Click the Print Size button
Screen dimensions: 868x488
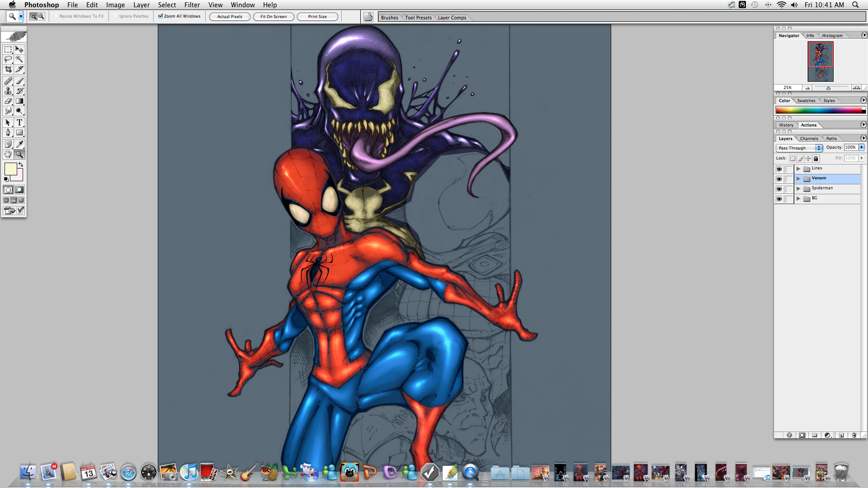point(317,17)
